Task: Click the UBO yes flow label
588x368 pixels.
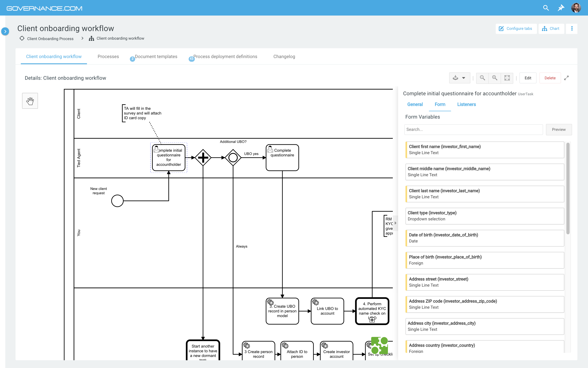Action: [251, 154]
